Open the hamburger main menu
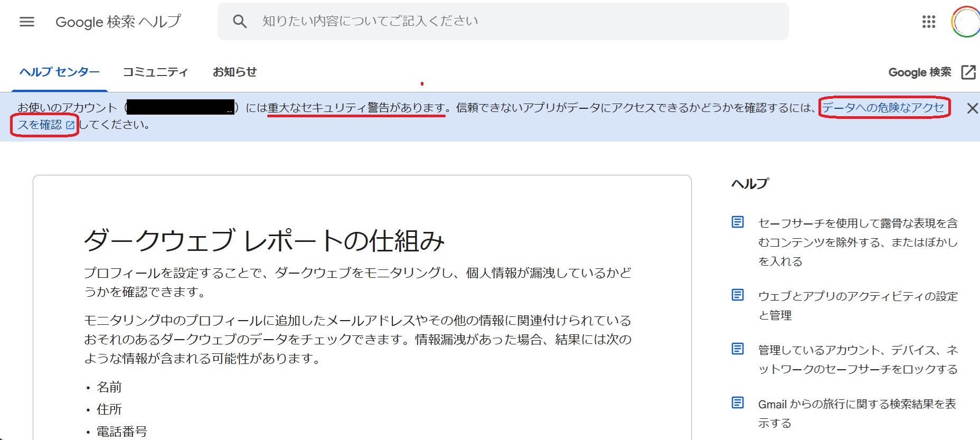This screenshot has height=440, width=980. [x=27, y=22]
